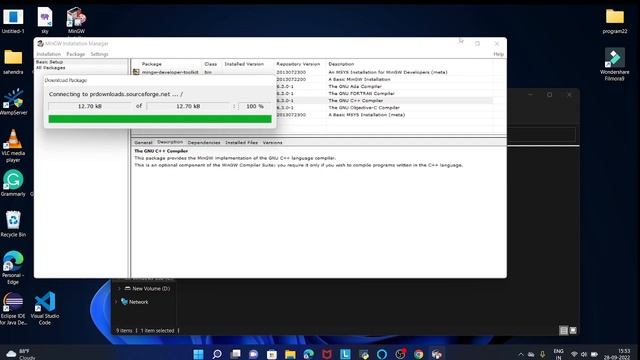640x360 pixels.
Task: Select Network in File Explorer sidebar
Action: click(138, 302)
